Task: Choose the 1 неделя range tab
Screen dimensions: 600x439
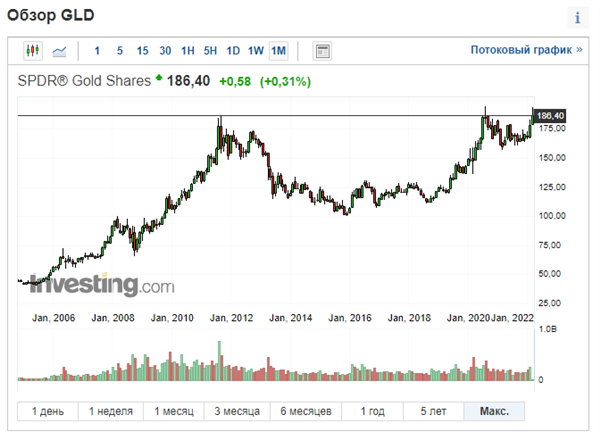Action: (111, 411)
